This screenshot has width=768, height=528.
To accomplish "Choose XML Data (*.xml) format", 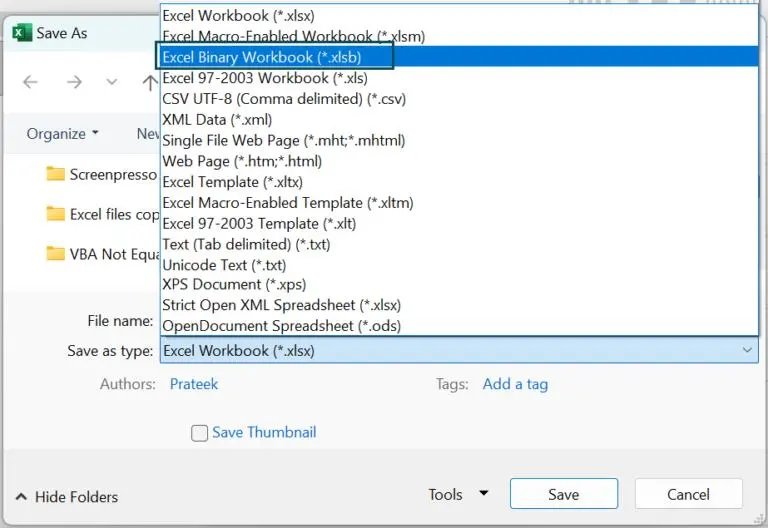I will (459, 120).
